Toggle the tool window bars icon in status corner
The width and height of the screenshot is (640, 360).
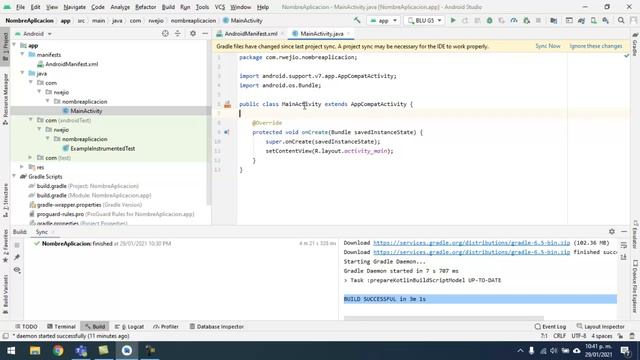point(5,336)
